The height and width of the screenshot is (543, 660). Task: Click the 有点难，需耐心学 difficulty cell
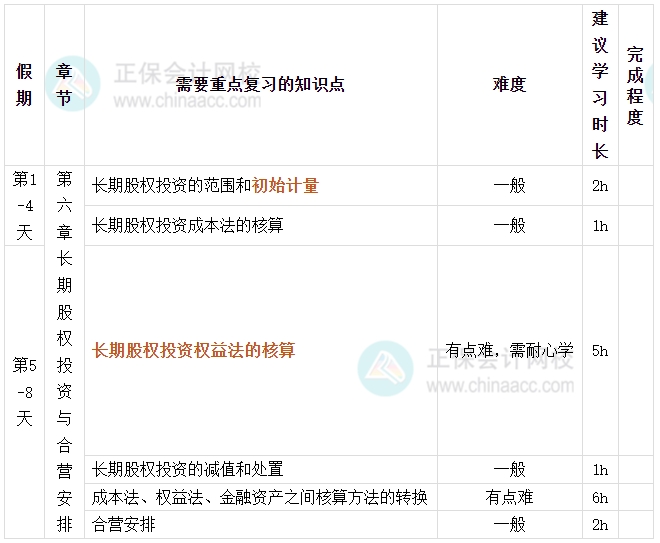(509, 350)
